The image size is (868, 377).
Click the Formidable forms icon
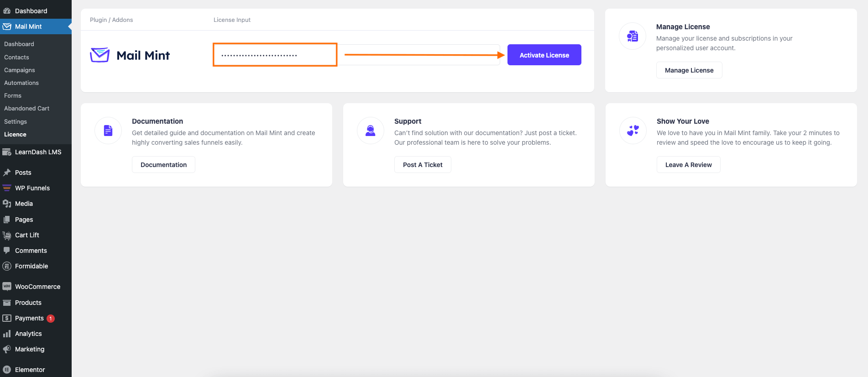pos(7,266)
